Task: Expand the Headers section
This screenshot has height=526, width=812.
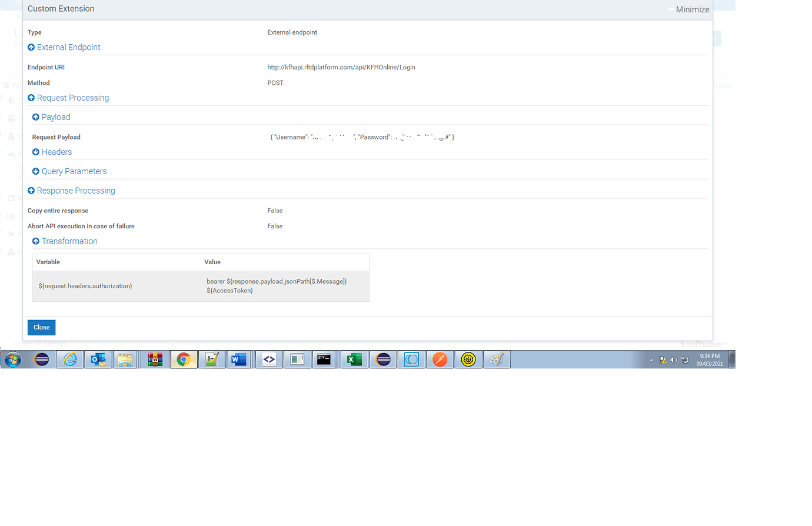Action: pyautogui.click(x=52, y=152)
